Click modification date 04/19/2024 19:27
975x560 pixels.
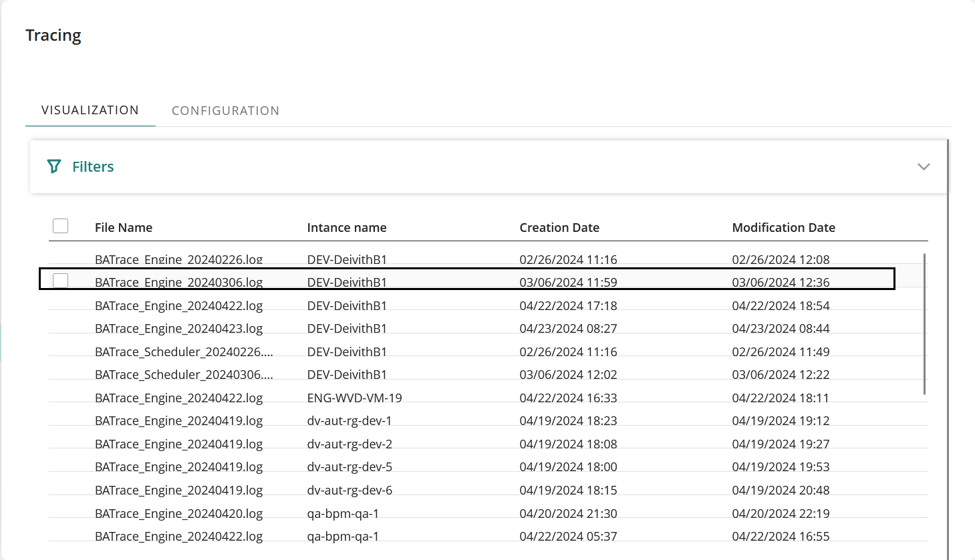click(x=781, y=444)
